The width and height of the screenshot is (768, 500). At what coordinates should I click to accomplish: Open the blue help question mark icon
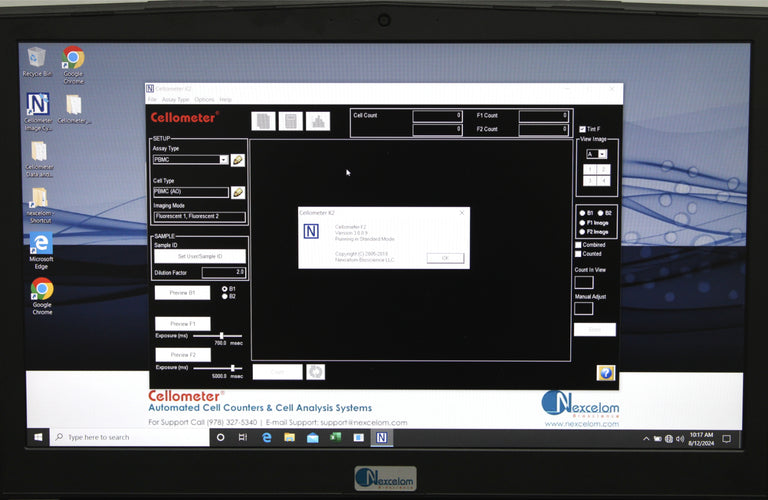[x=605, y=372]
